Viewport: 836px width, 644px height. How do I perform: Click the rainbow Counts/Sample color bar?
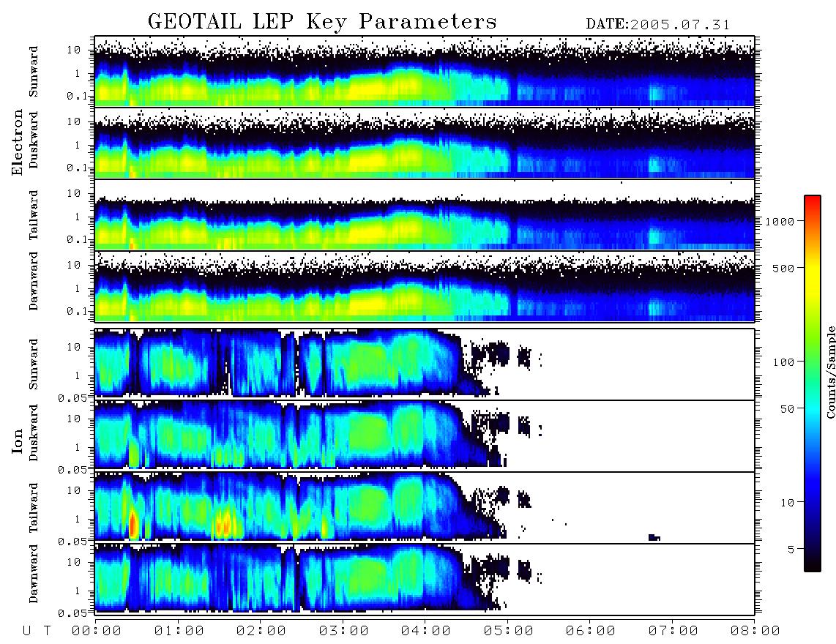pyautogui.click(x=812, y=384)
